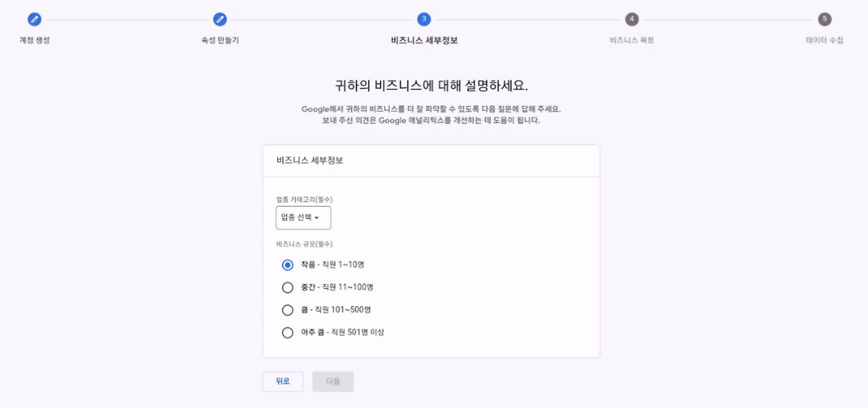The height and width of the screenshot is (408, 868).
Task: Click the 뒤로 back button
Action: pyautogui.click(x=282, y=381)
